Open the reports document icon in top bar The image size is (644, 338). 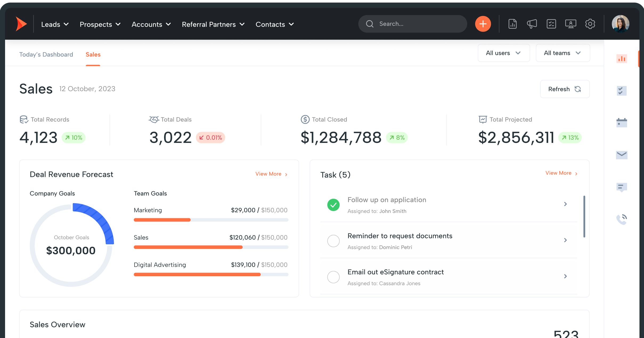pos(512,24)
